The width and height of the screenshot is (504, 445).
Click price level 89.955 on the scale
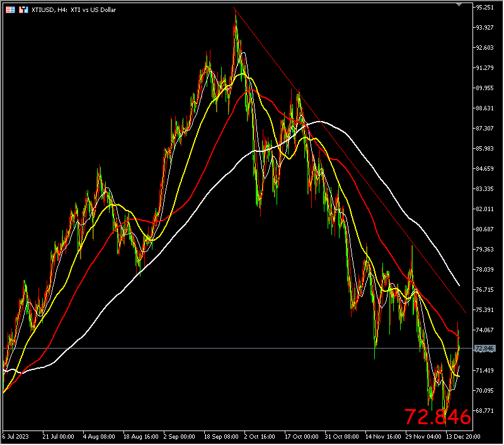click(x=484, y=88)
